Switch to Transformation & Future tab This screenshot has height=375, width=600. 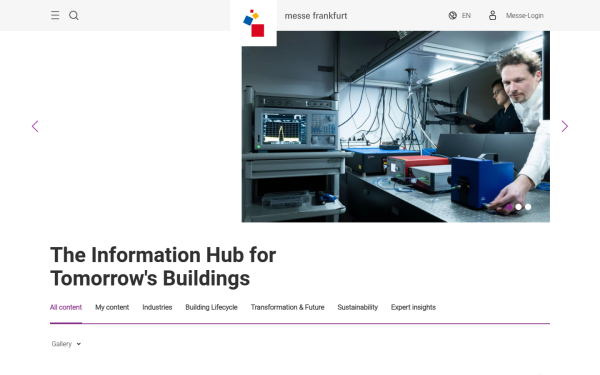[287, 307]
